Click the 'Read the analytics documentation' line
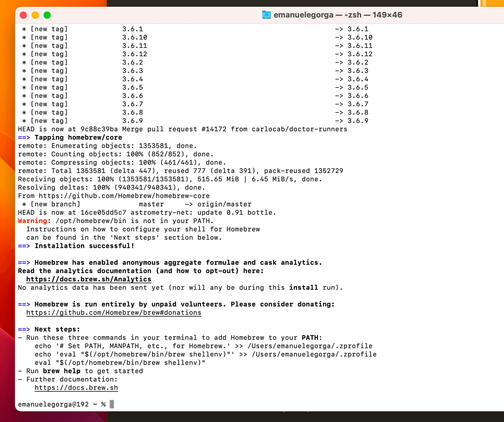 click(141, 271)
